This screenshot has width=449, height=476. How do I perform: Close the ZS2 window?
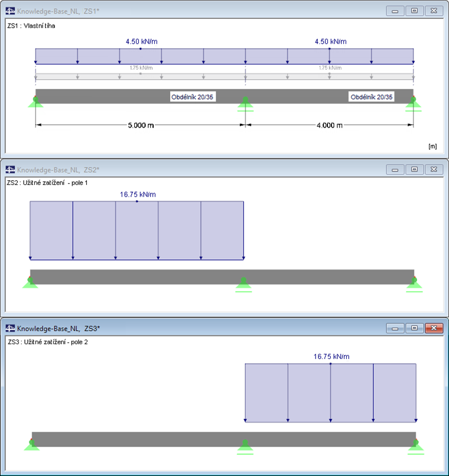[x=434, y=169]
